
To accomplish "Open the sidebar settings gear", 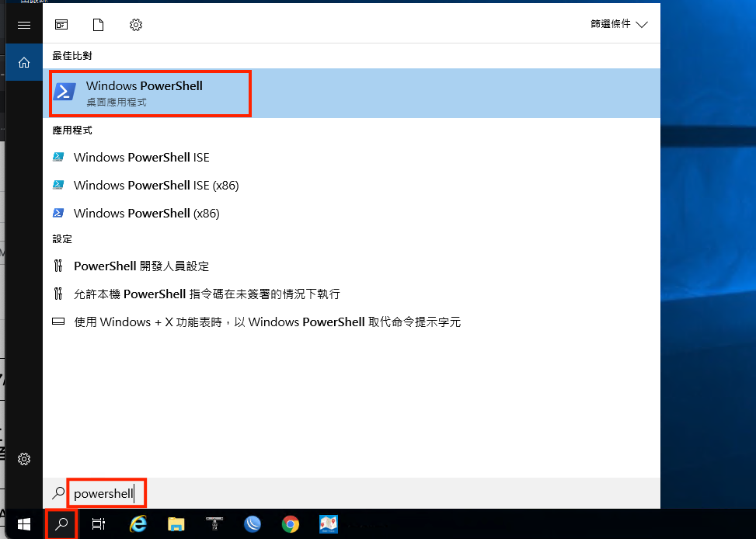I will 23,459.
